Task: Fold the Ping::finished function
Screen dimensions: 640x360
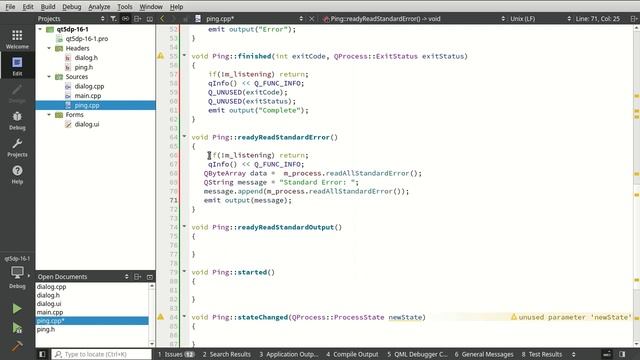Action: click(x=184, y=55)
